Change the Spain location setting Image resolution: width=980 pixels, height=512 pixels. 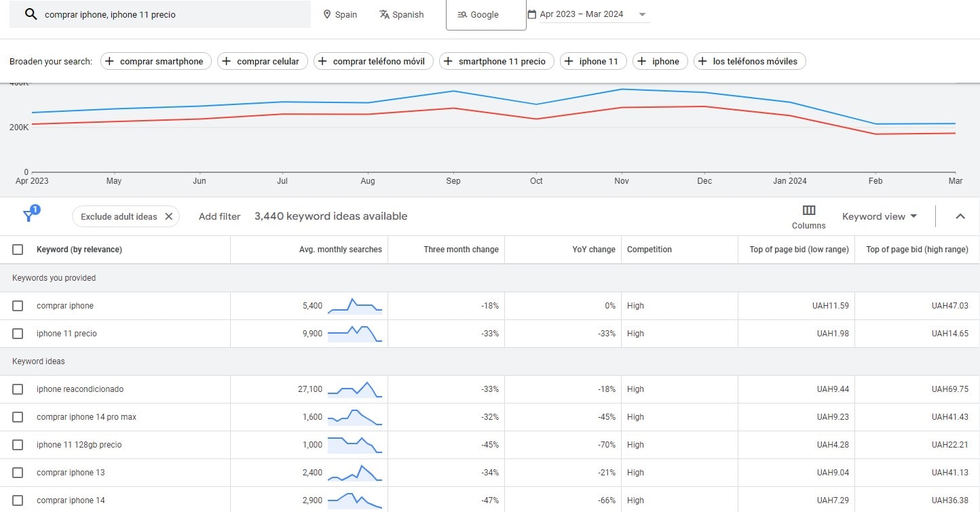click(x=340, y=14)
